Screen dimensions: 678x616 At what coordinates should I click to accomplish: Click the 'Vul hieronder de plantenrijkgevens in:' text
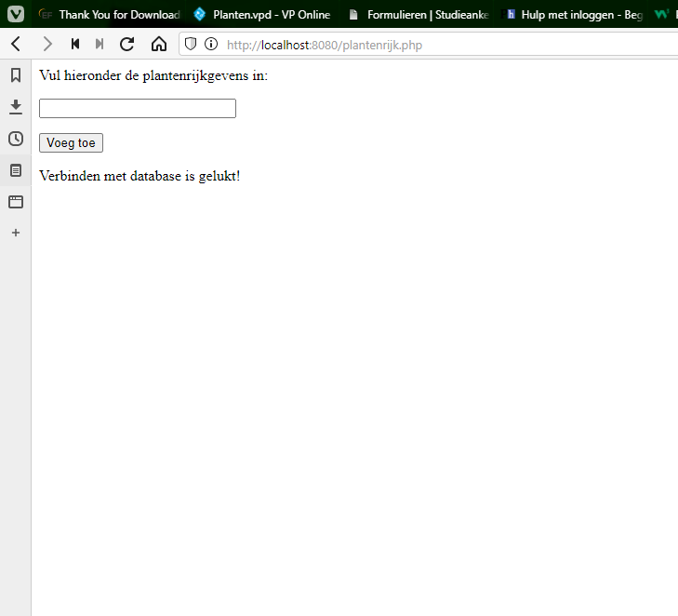pos(153,75)
